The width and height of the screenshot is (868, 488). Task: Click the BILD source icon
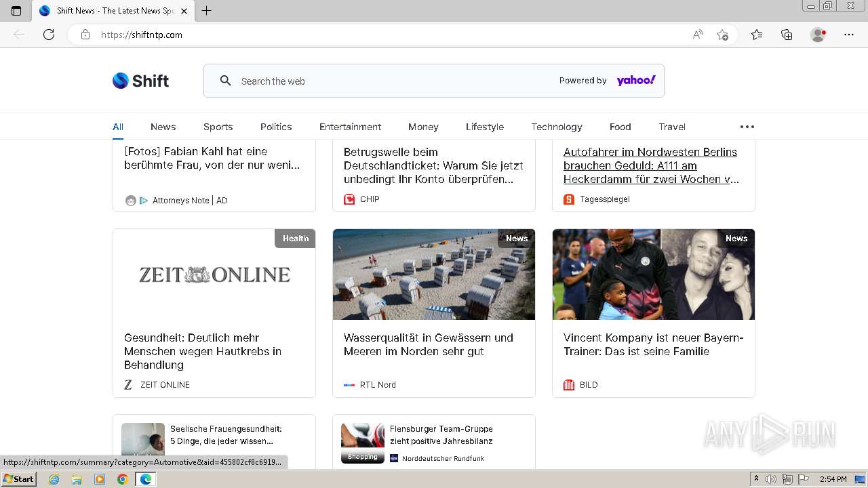coord(569,385)
